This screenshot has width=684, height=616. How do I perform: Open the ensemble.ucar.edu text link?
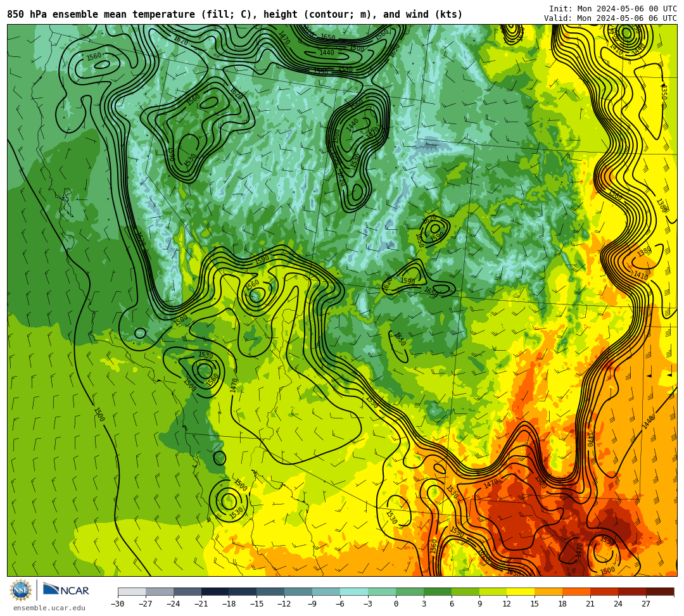[x=49, y=608]
